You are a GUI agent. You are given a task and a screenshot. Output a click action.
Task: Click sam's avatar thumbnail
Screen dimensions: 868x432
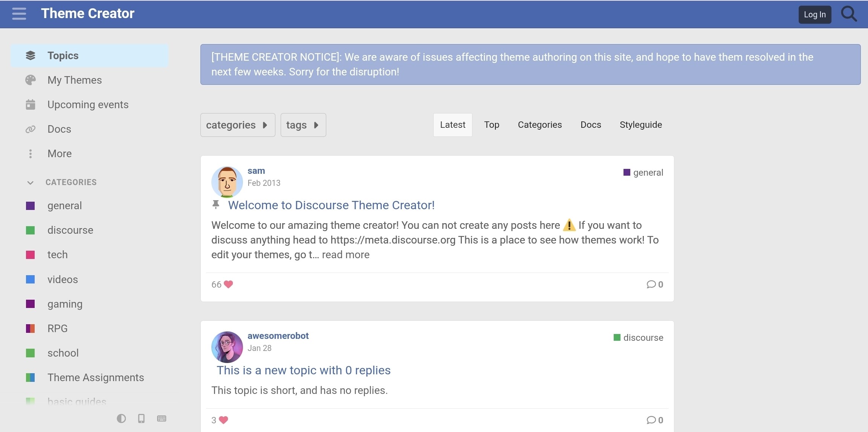(227, 182)
